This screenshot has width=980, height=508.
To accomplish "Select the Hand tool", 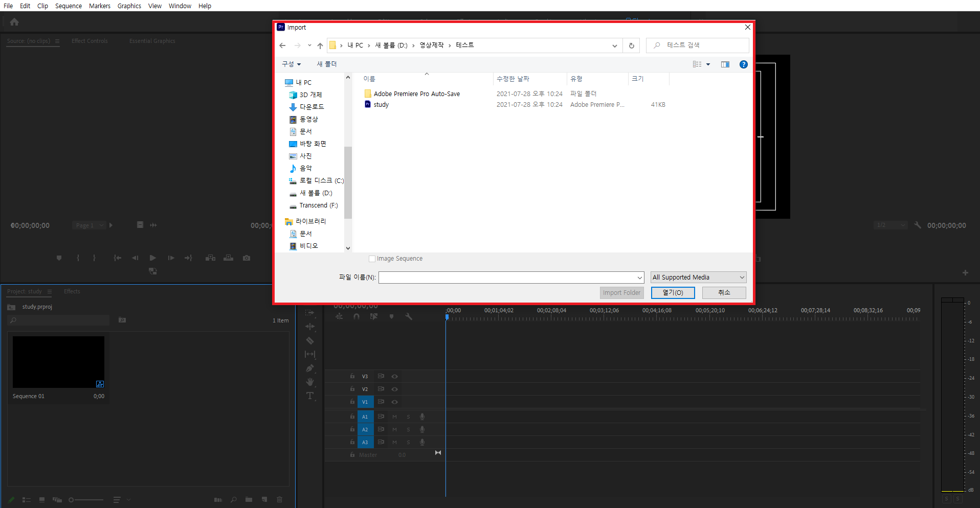I will point(310,382).
